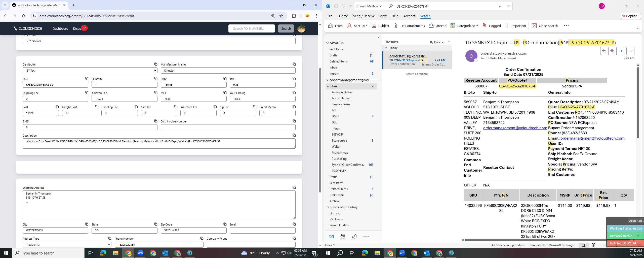Collapse the Favorites folder group

pyautogui.click(x=328, y=43)
